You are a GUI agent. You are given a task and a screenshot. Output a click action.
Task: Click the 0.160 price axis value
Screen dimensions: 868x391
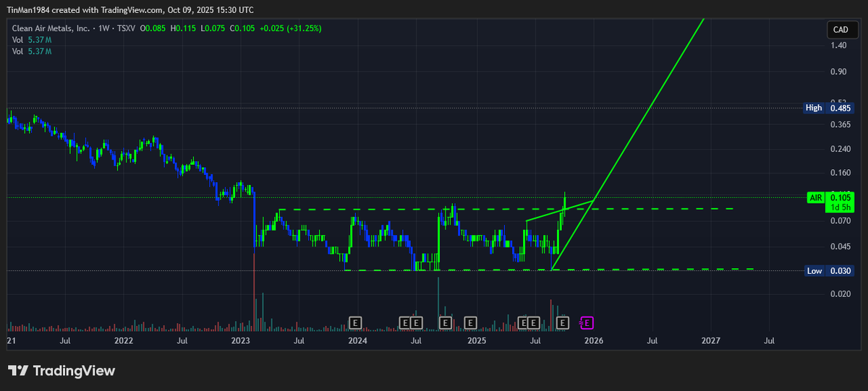pos(841,173)
